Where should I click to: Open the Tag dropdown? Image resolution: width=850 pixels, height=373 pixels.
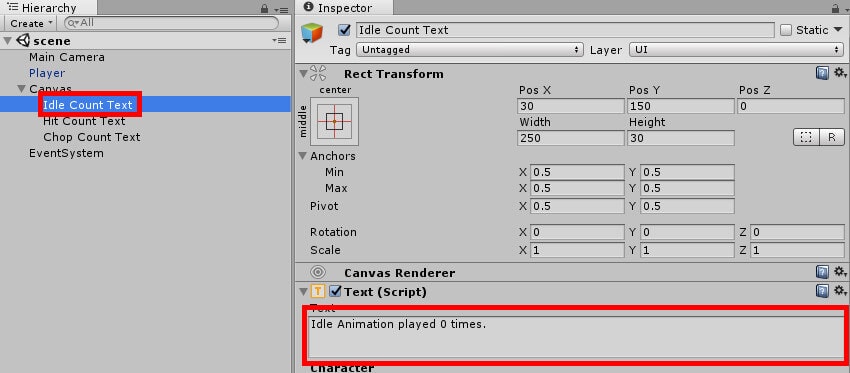point(469,50)
